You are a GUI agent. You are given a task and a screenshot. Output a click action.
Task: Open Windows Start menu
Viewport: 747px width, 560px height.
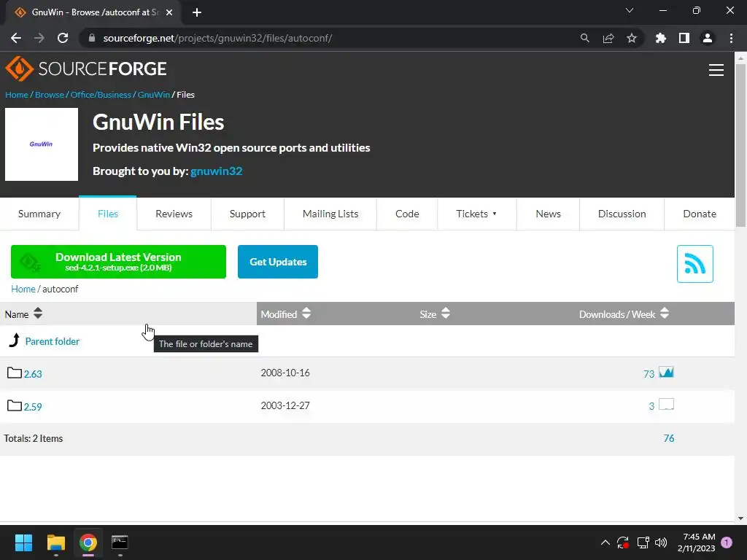click(x=23, y=542)
